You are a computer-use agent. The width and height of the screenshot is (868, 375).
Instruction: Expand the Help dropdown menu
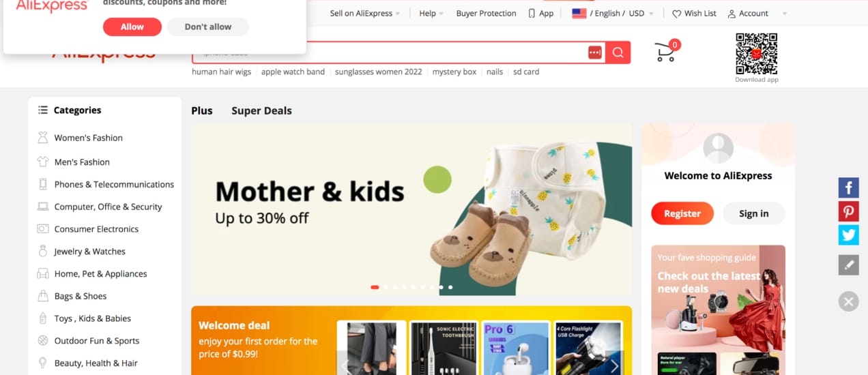[431, 14]
